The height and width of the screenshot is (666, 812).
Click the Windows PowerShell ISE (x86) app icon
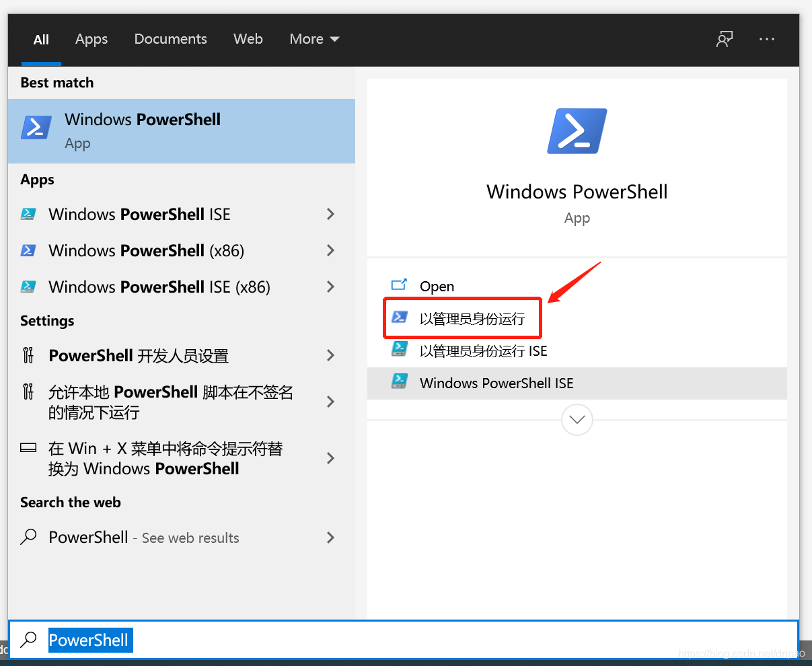(x=28, y=287)
